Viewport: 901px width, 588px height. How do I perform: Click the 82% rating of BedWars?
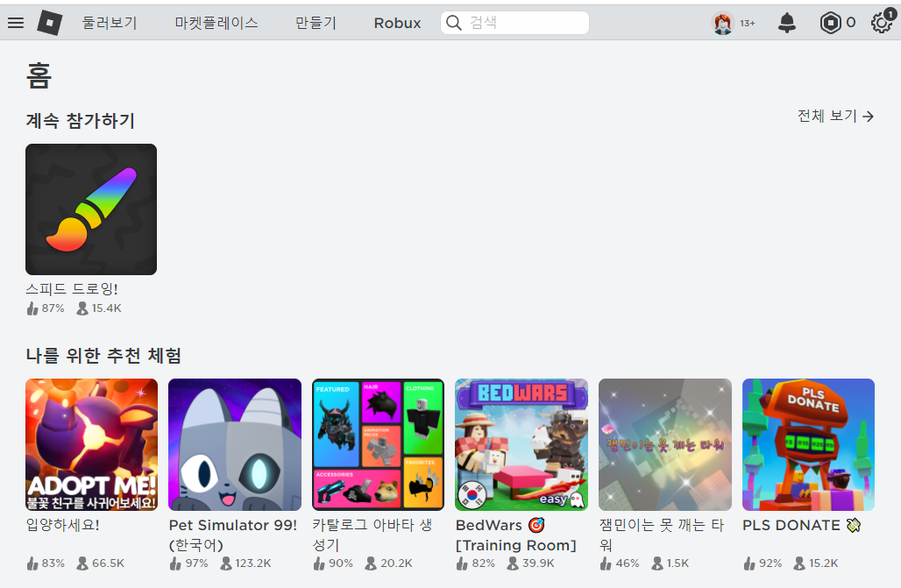[475, 563]
